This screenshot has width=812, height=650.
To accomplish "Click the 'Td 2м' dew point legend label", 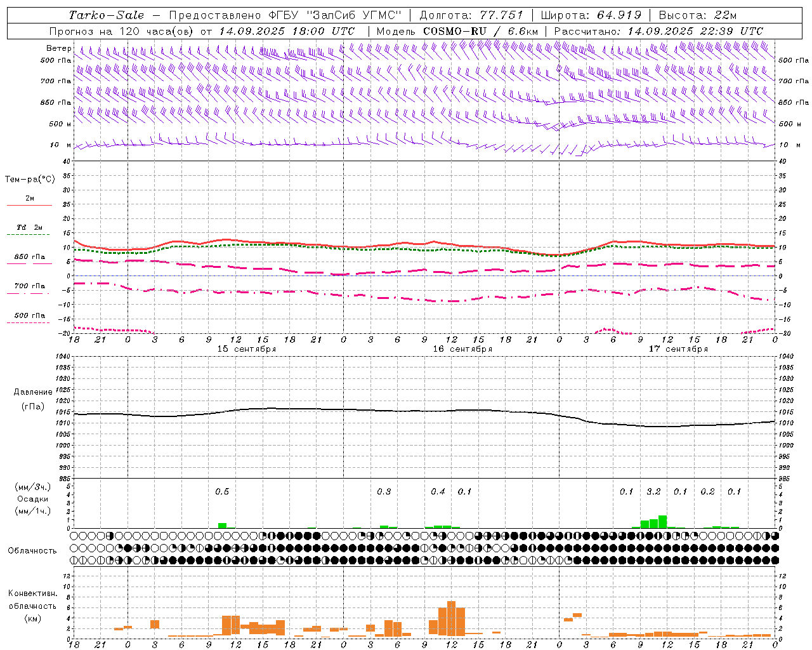I will click(x=30, y=227).
